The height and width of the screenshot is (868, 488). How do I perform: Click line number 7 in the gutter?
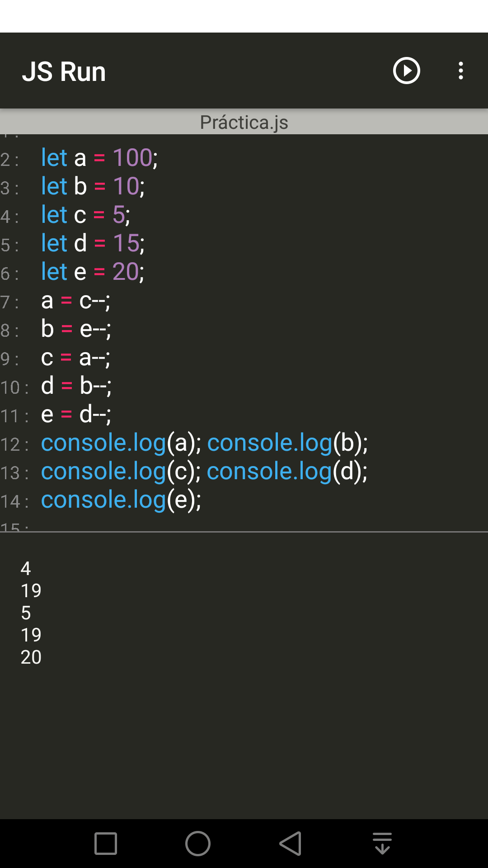coord(11,301)
